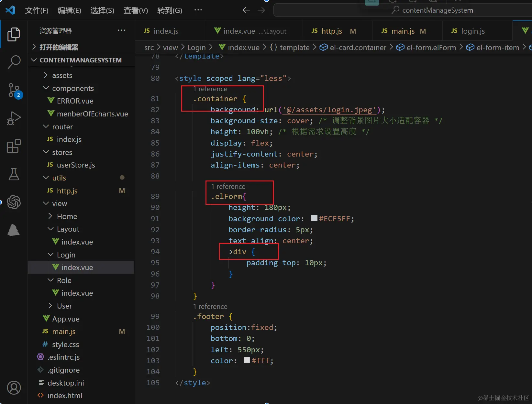Click '1 reference' above .elForm
The image size is (532, 404).
(x=228, y=187)
